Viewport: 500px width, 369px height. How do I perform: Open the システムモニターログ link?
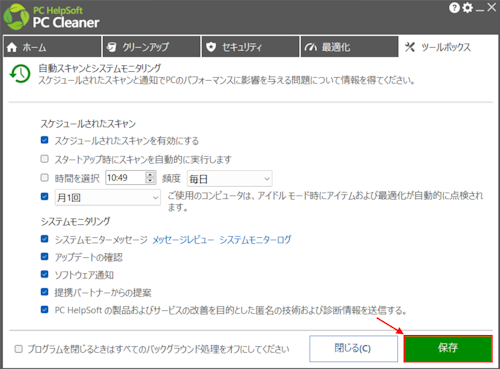(255, 240)
